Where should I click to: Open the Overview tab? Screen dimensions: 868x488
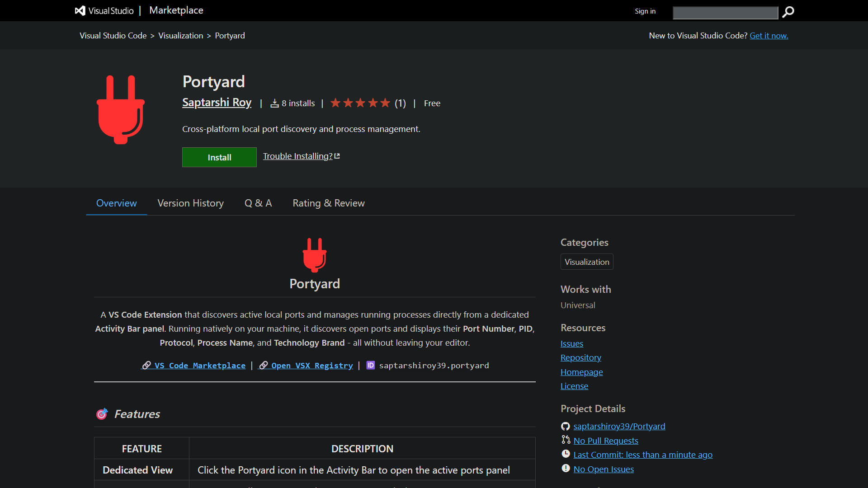(117, 203)
